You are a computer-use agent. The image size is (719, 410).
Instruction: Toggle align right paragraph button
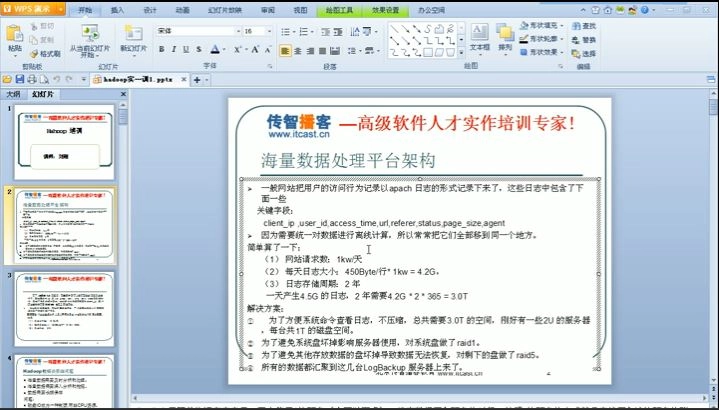point(310,50)
